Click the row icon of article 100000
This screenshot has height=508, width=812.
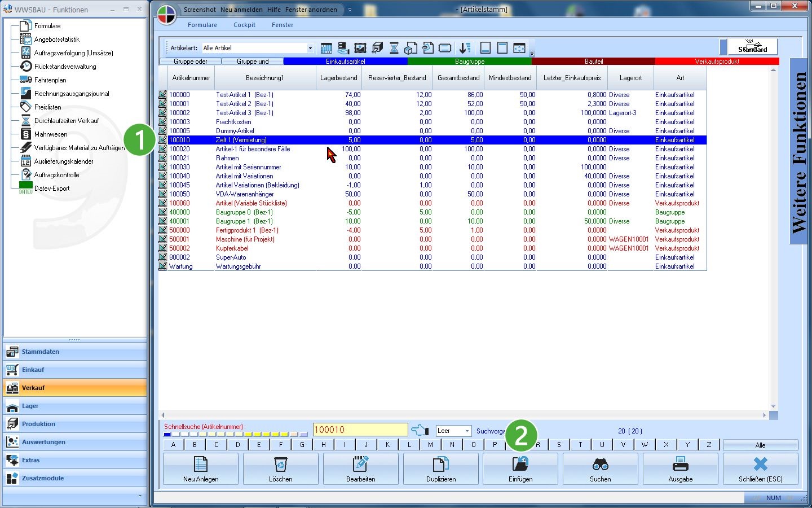click(163, 95)
